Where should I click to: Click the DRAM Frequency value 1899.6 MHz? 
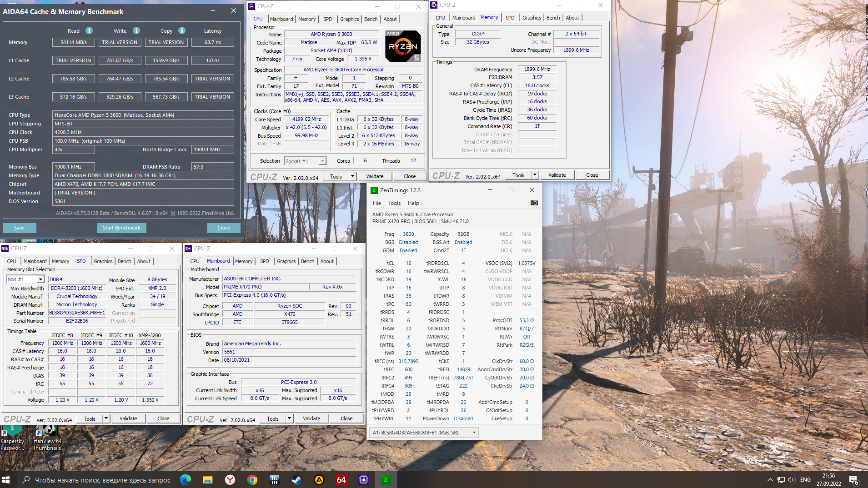537,69
